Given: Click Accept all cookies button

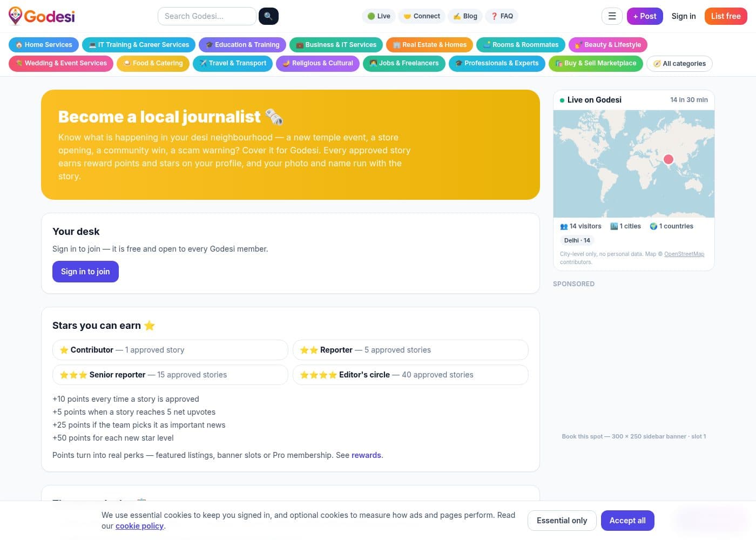Looking at the screenshot, I should (627, 521).
